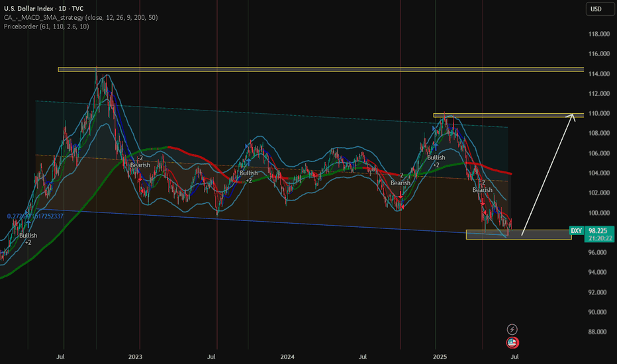617x364 pixels.
Task: Click the Bearish -2 label just after 2023
Action: (x=140, y=161)
